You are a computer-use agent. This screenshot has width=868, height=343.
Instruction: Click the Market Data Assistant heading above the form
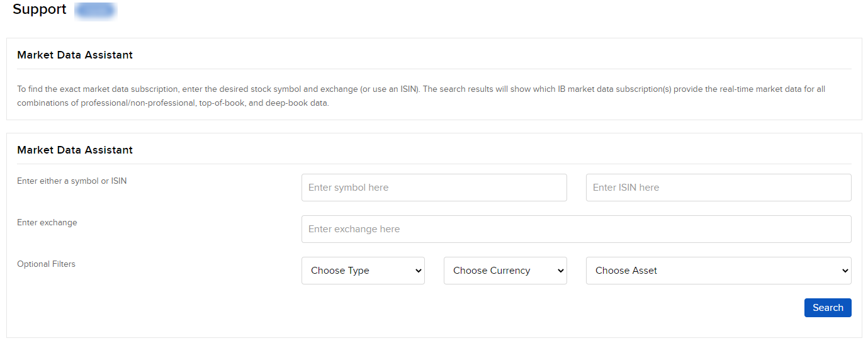pyautogui.click(x=75, y=150)
